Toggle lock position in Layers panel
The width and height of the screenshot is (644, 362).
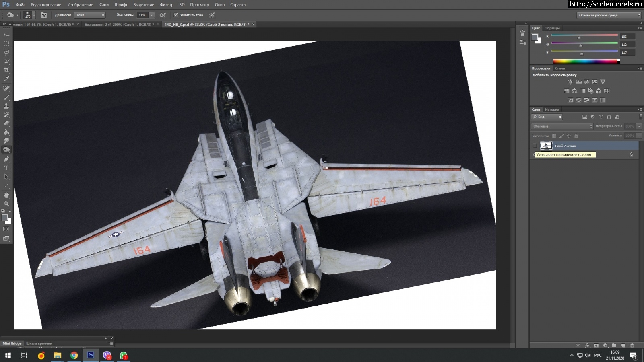tap(569, 136)
